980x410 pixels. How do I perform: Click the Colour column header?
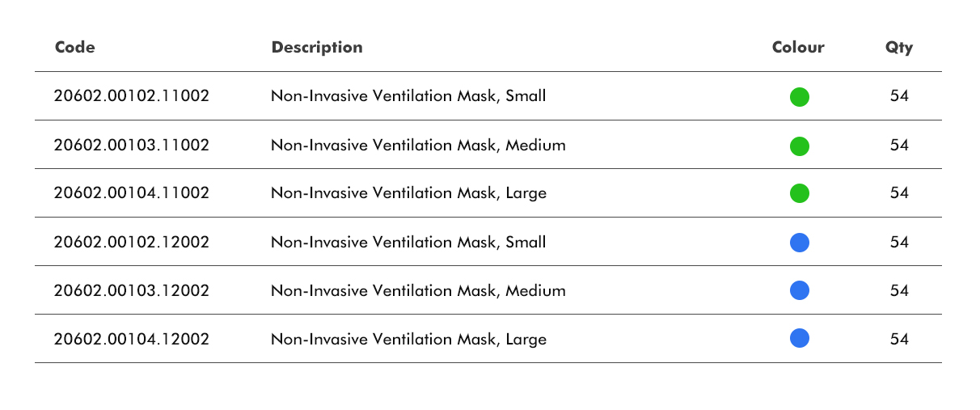coord(798,48)
